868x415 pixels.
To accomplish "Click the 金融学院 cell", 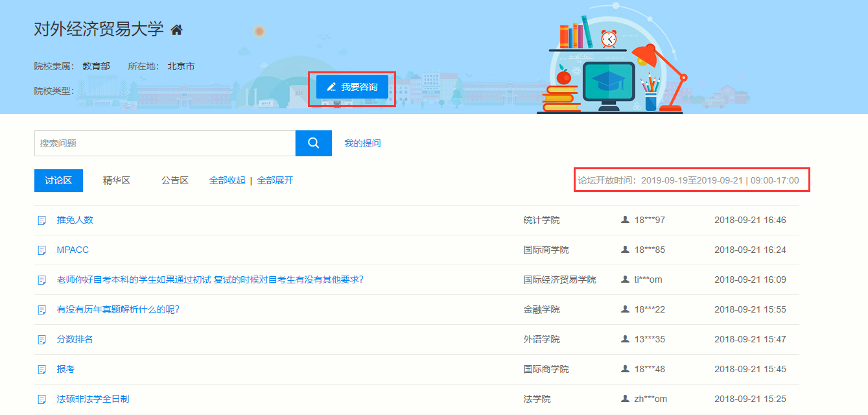I will (541, 309).
